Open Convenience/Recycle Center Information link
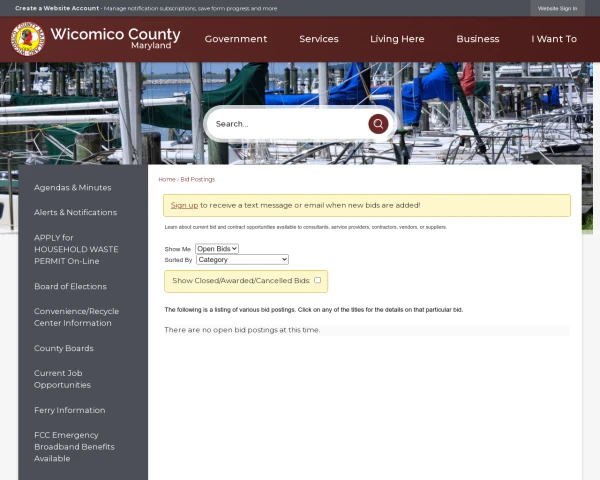 click(77, 317)
